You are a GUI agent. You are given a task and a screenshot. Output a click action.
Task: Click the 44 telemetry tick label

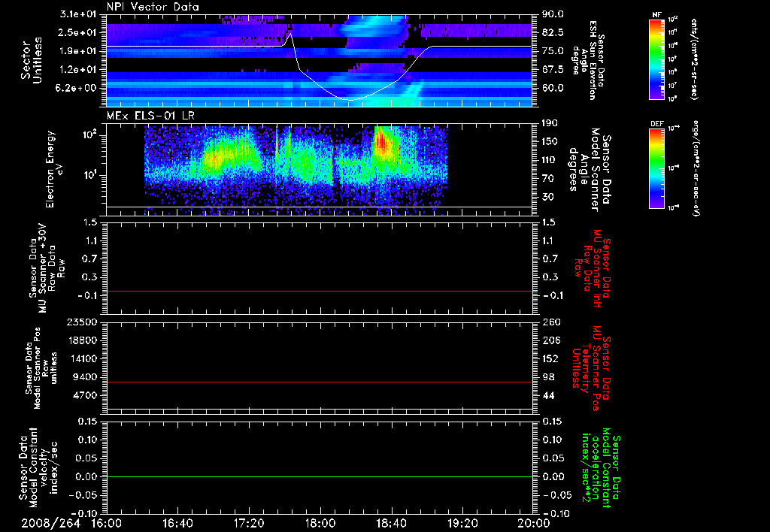[548, 395]
